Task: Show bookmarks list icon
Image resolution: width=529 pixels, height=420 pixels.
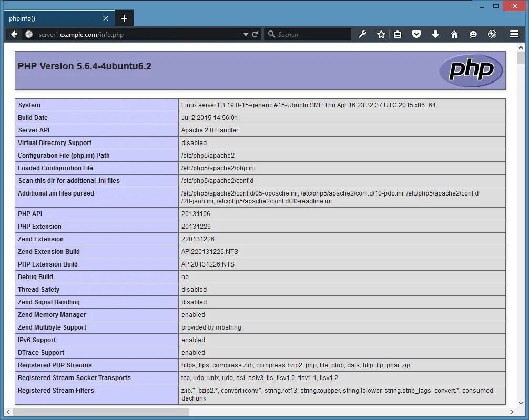Action: [x=398, y=34]
